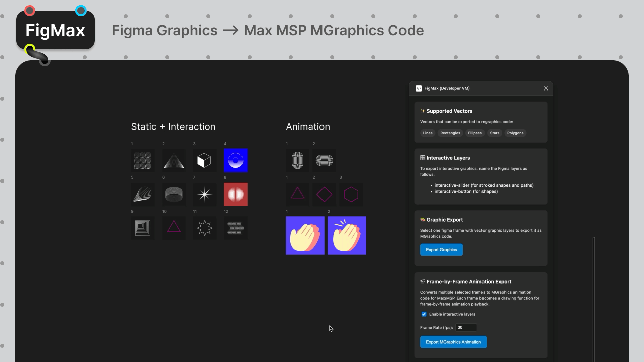
Task: Click the Polygons vector tag
Action: coord(515,133)
